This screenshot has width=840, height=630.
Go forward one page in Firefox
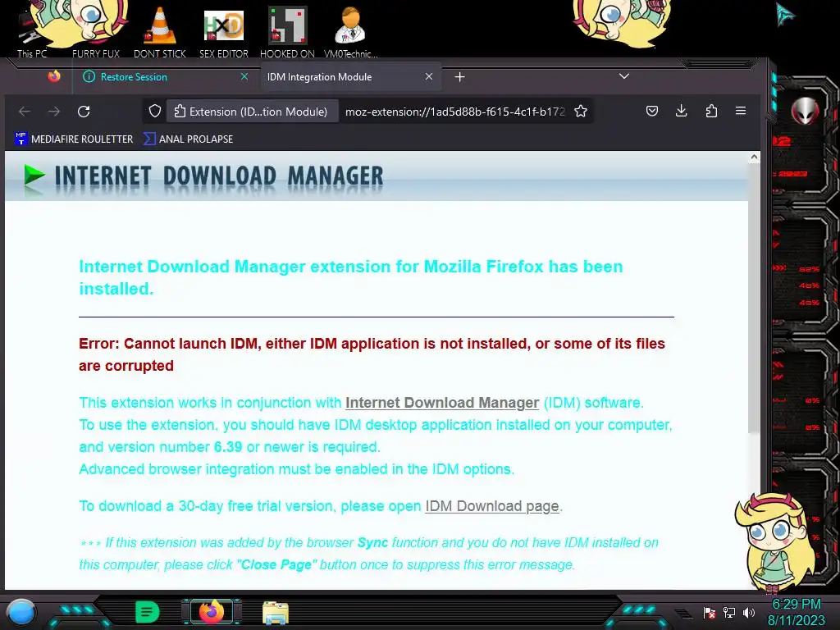pos(54,112)
